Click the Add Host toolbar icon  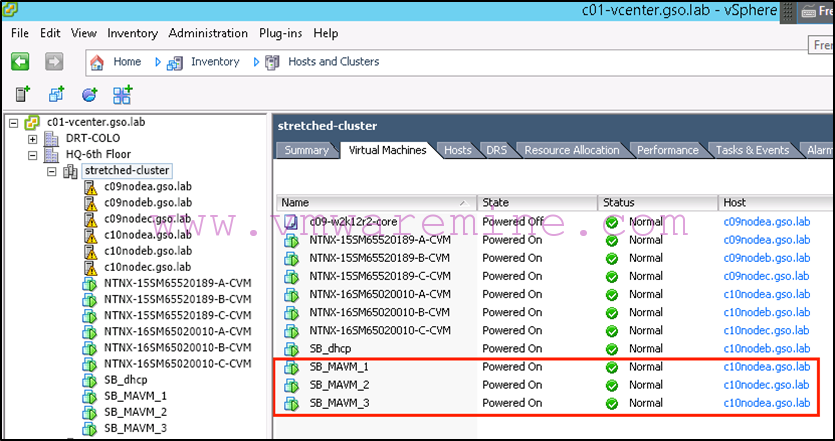(x=23, y=95)
